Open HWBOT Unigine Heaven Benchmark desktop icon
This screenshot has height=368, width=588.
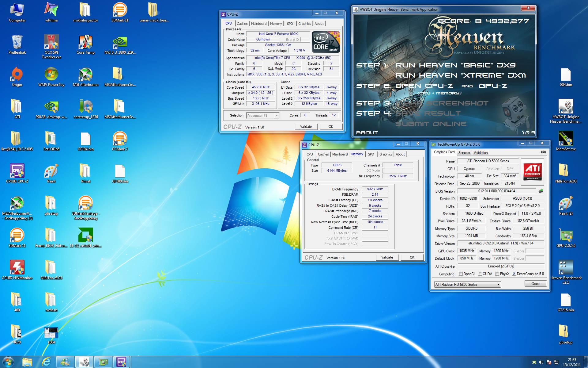click(x=566, y=110)
